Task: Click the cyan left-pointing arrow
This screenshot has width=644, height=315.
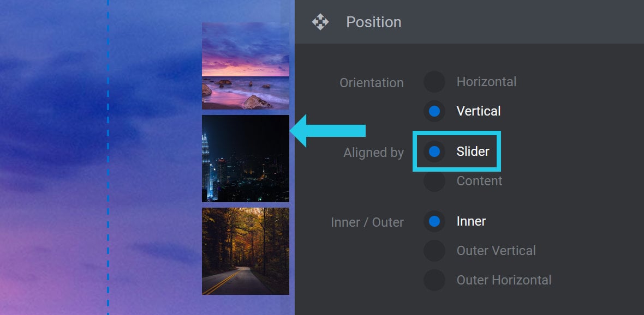Action: click(x=328, y=131)
